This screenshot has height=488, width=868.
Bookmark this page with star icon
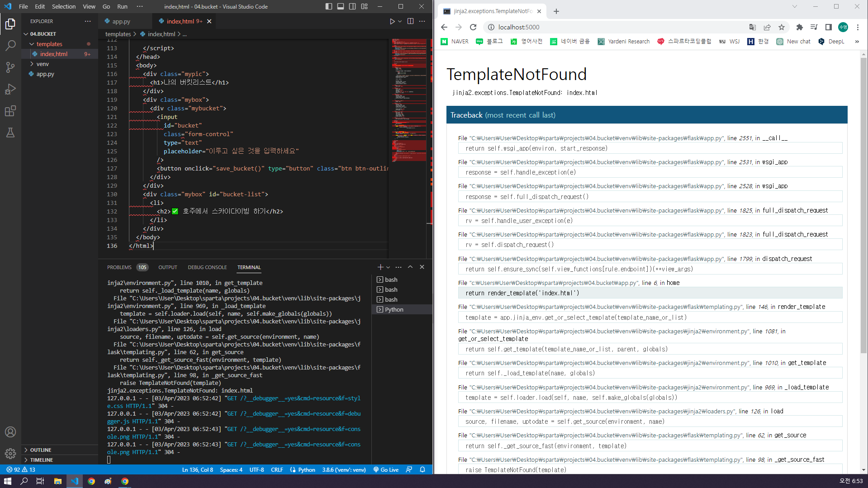[782, 27]
